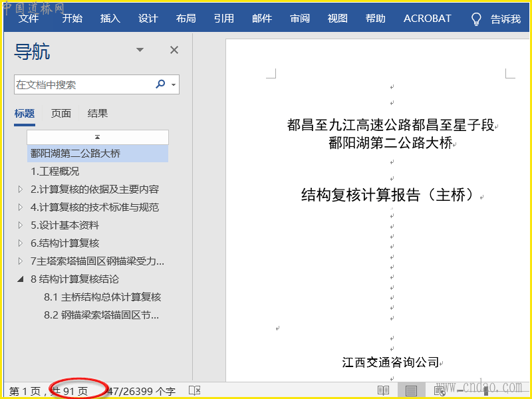Go to the 审阅 ribbon tab
This screenshot has height=399, width=532.
click(x=300, y=19)
